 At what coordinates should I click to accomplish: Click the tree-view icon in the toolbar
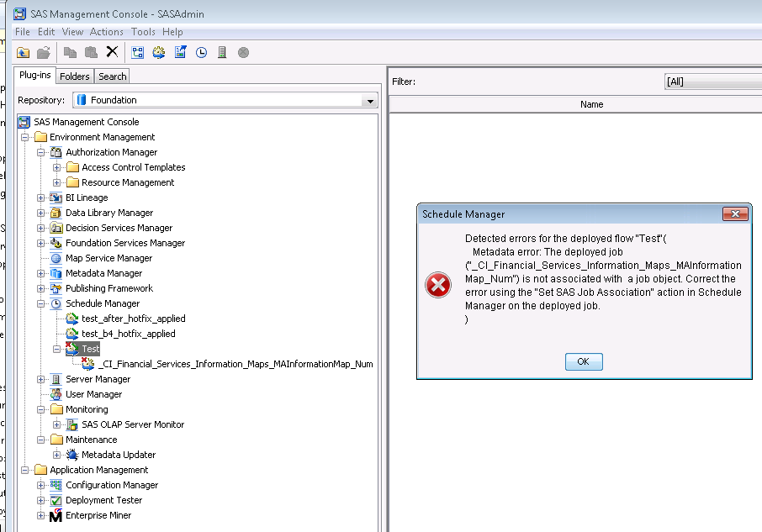point(138,52)
